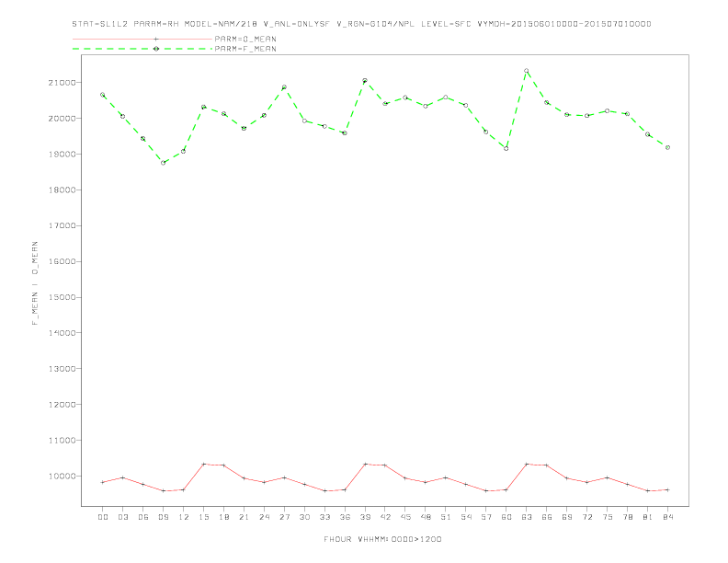Click the 21 forecast hour tick label

(x=244, y=517)
